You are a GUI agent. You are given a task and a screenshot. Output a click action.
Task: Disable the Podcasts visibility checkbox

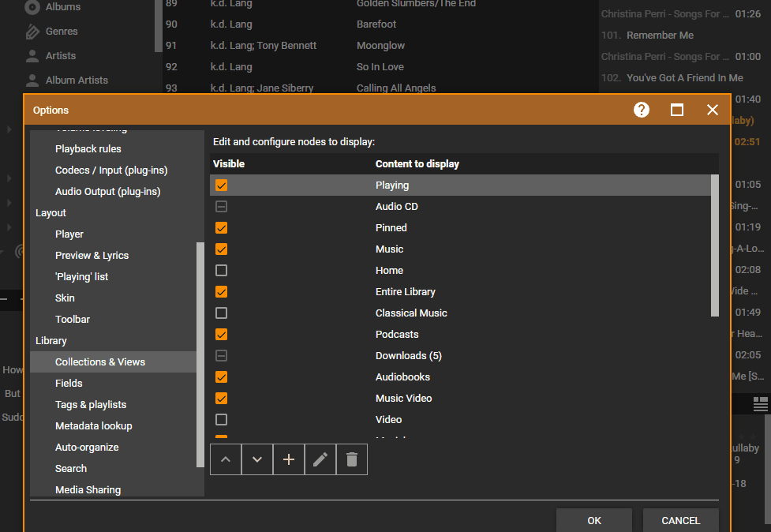coord(222,335)
